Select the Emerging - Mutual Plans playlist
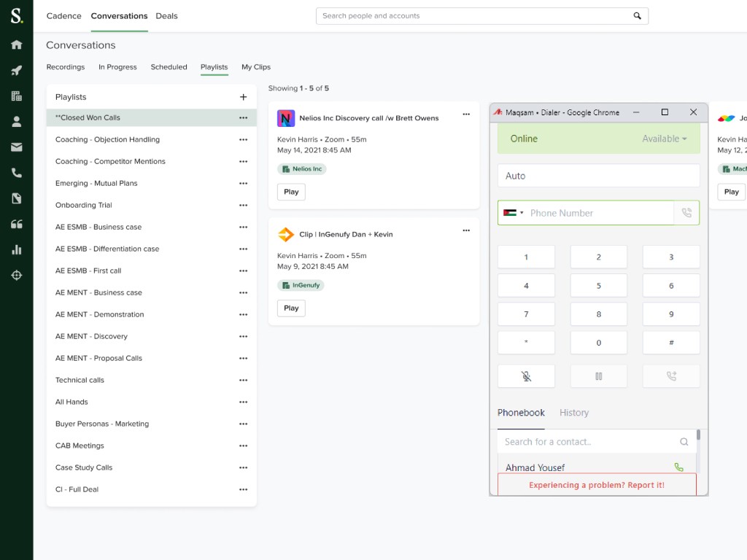Image resolution: width=747 pixels, height=560 pixels. point(152,183)
